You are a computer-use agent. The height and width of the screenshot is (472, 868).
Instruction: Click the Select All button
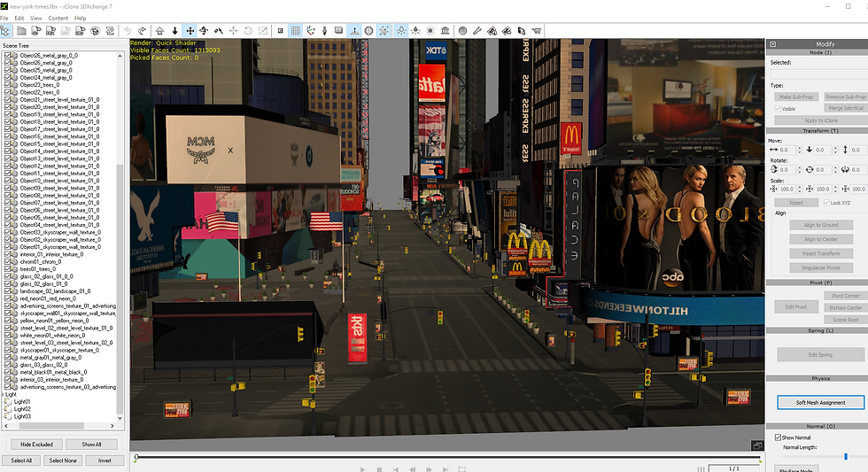[x=21, y=460]
